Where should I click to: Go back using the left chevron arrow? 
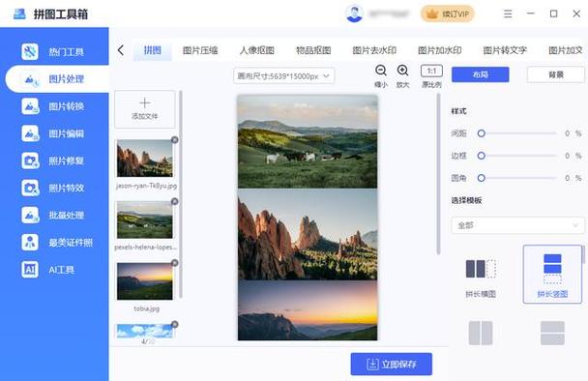coord(120,50)
